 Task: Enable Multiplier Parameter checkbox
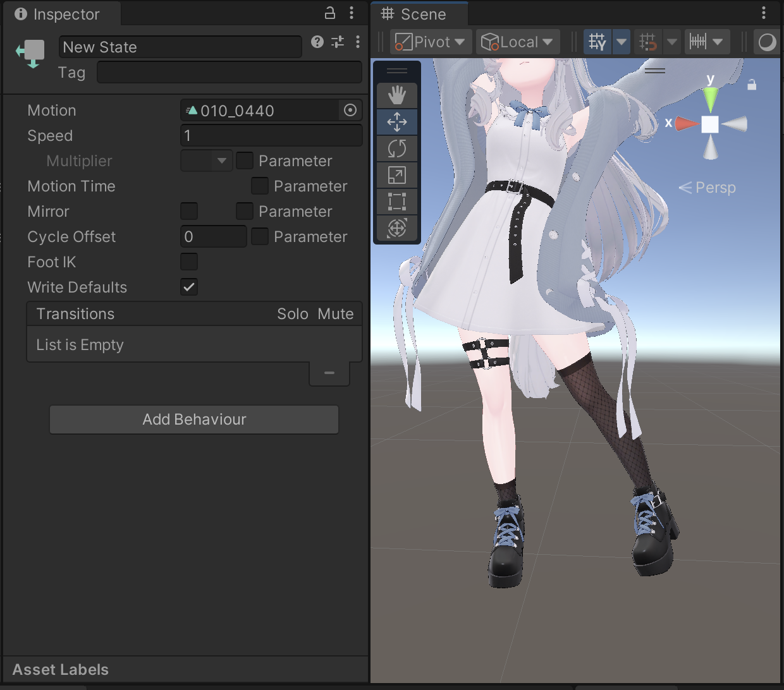tap(245, 160)
